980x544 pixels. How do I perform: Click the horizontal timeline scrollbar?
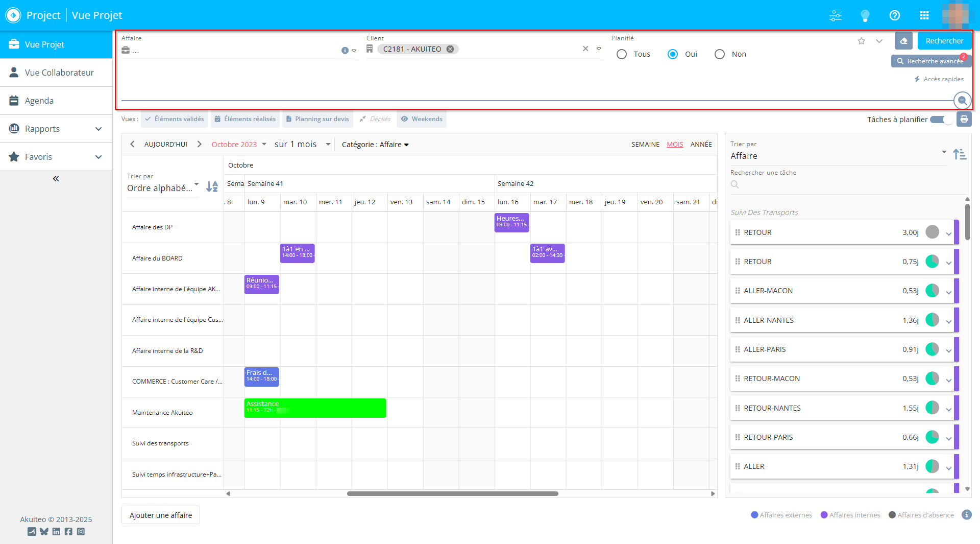click(452, 493)
